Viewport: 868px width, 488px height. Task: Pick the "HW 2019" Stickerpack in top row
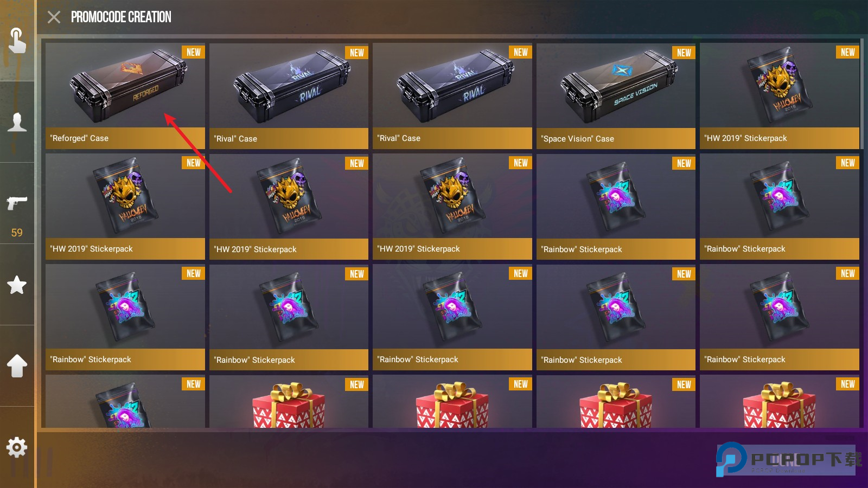coord(780,97)
